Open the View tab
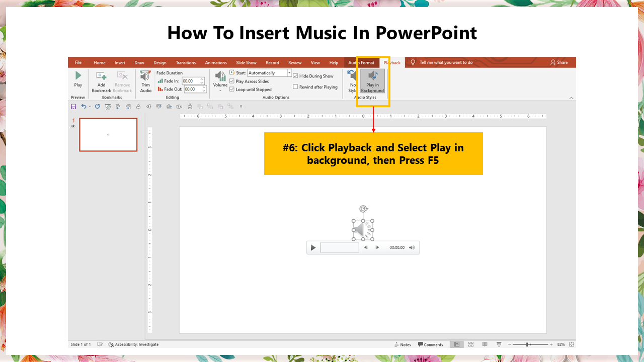This screenshot has width=644, height=362. tap(315, 62)
